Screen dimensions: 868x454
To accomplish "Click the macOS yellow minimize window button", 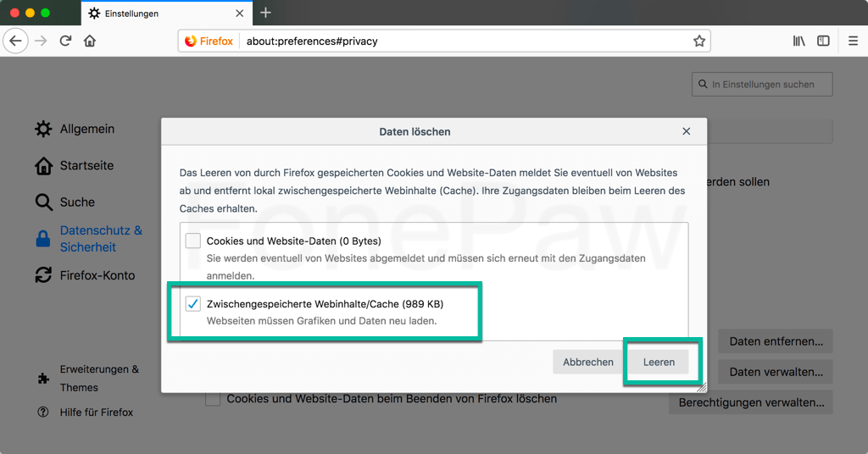I will 30,13.
